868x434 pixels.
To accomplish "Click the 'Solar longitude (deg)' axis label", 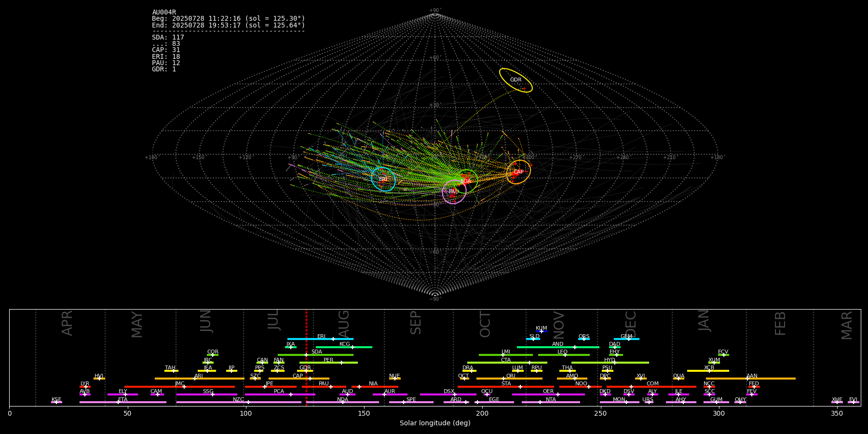I will [435, 423].
